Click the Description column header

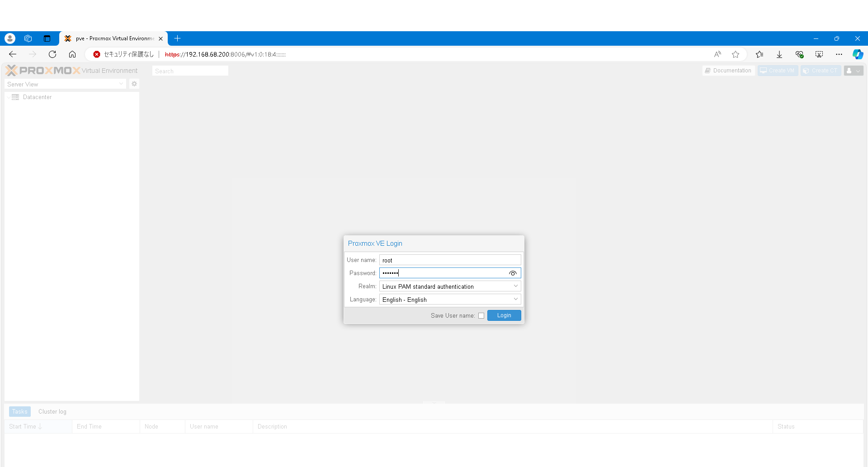[x=513, y=426]
